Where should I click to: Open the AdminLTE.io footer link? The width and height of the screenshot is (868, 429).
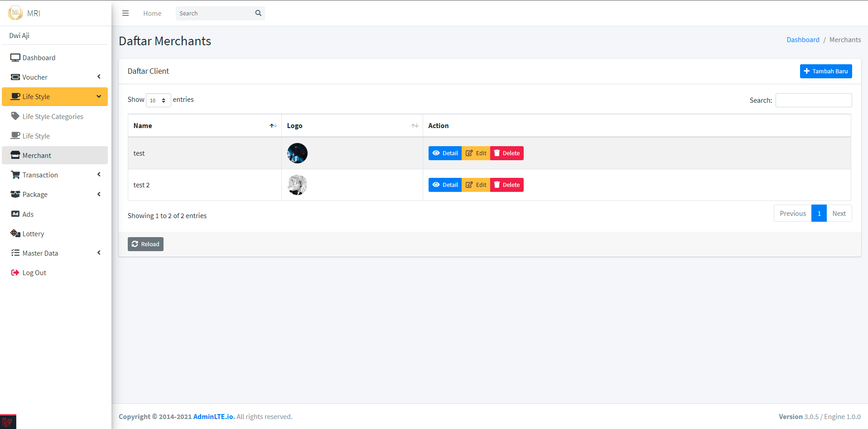[x=214, y=416]
